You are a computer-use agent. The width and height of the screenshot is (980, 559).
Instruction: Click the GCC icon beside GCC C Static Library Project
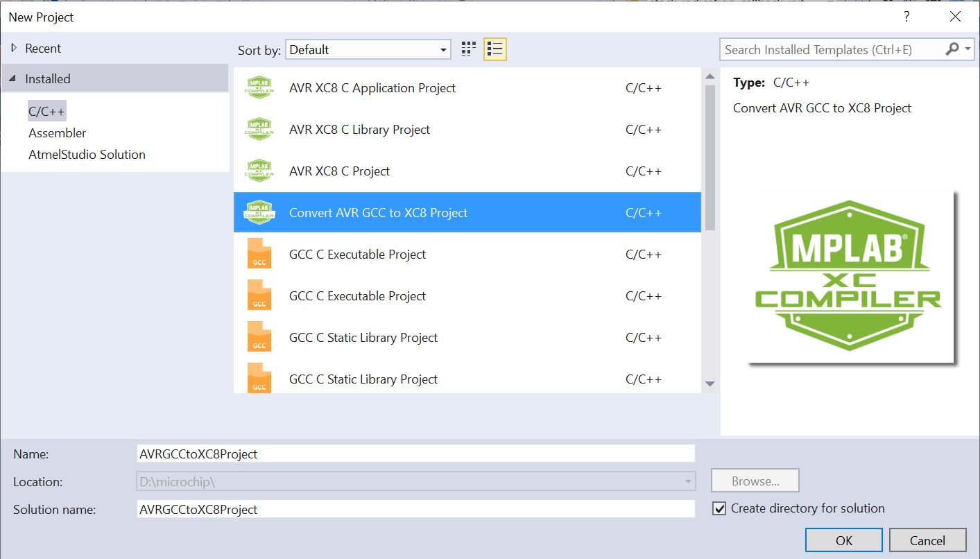(x=259, y=337)
